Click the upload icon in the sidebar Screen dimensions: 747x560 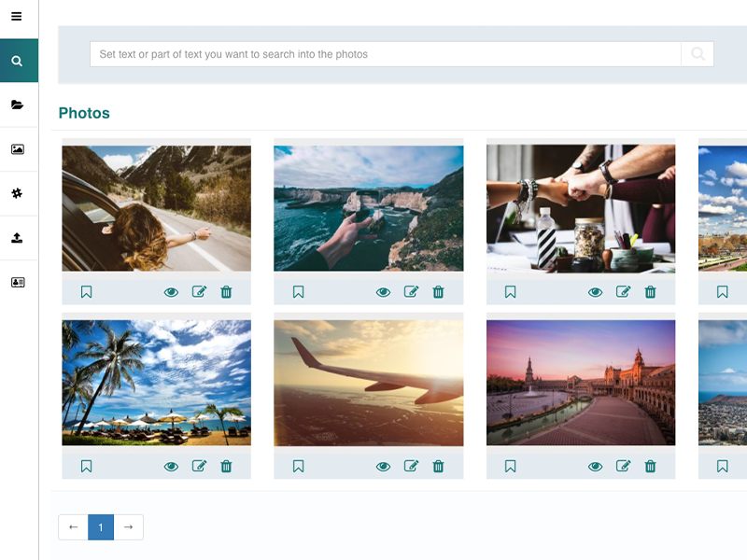pos(17,238)
